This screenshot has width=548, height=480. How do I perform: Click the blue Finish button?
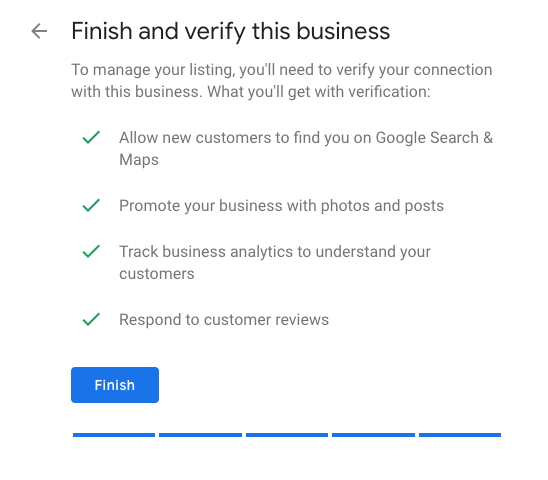(x=115, y=385)
